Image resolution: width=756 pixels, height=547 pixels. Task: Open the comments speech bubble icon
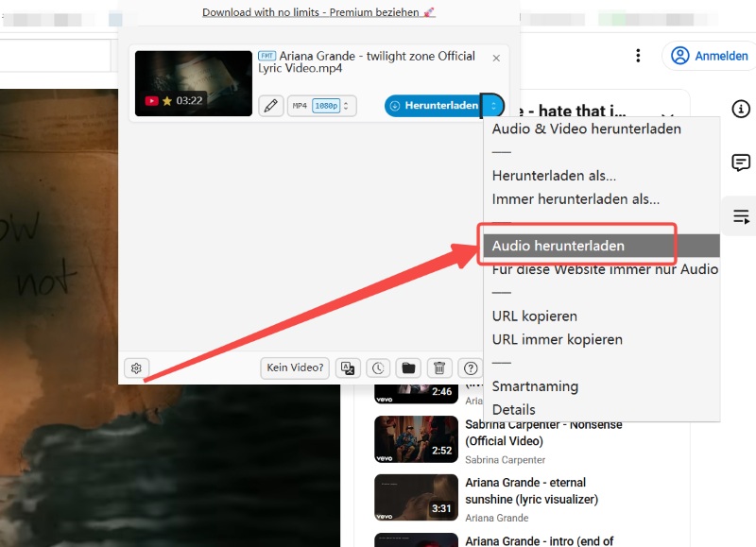tap(741, 162)
